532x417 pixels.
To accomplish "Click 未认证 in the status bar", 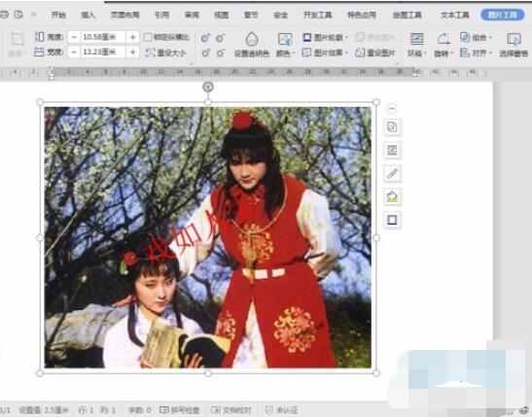I will (x=281, y=410).
